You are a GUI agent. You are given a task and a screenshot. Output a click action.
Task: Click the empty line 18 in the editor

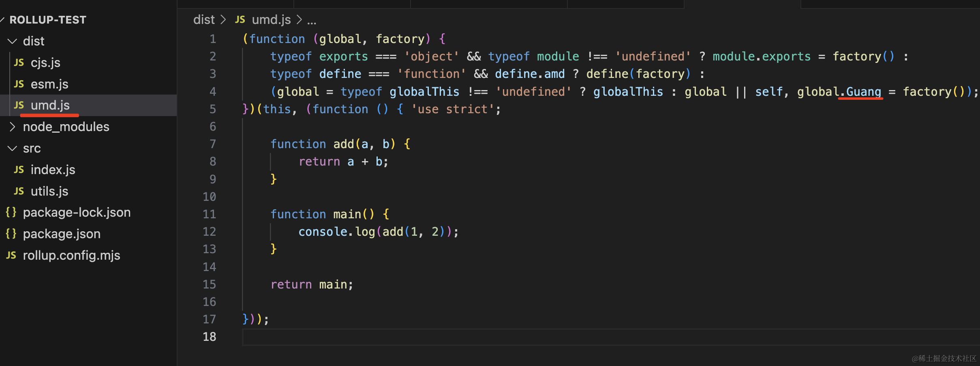(365, 337)
